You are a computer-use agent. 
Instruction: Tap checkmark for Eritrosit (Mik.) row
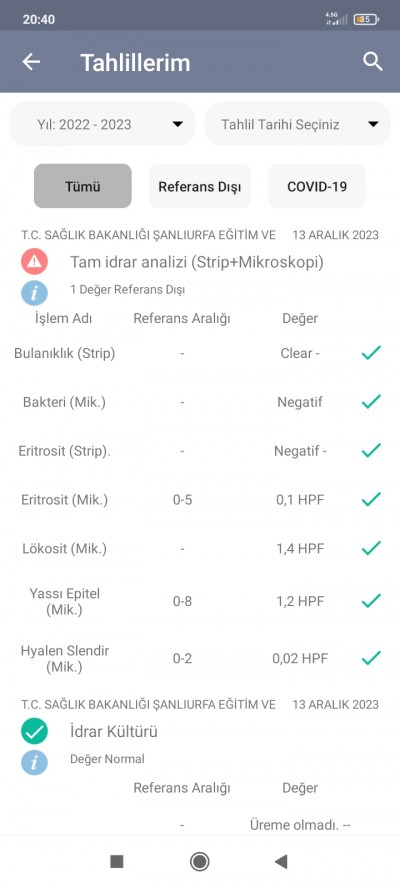tap(371, 499)
